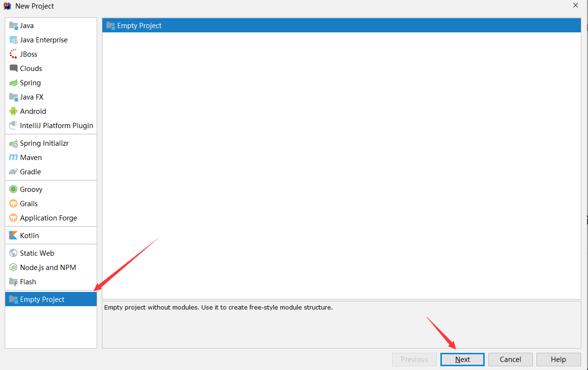588x370 pixels.
Task: Click the Java folder icon
Action: (13, 26)
